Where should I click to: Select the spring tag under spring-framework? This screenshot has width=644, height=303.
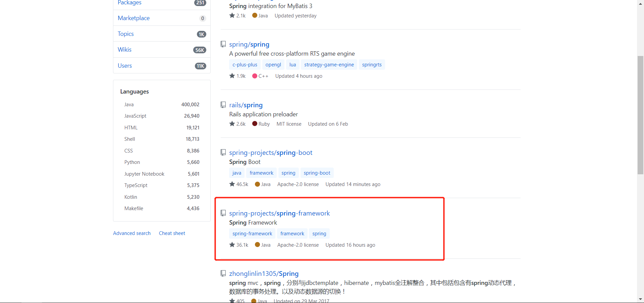coord(319,234)
